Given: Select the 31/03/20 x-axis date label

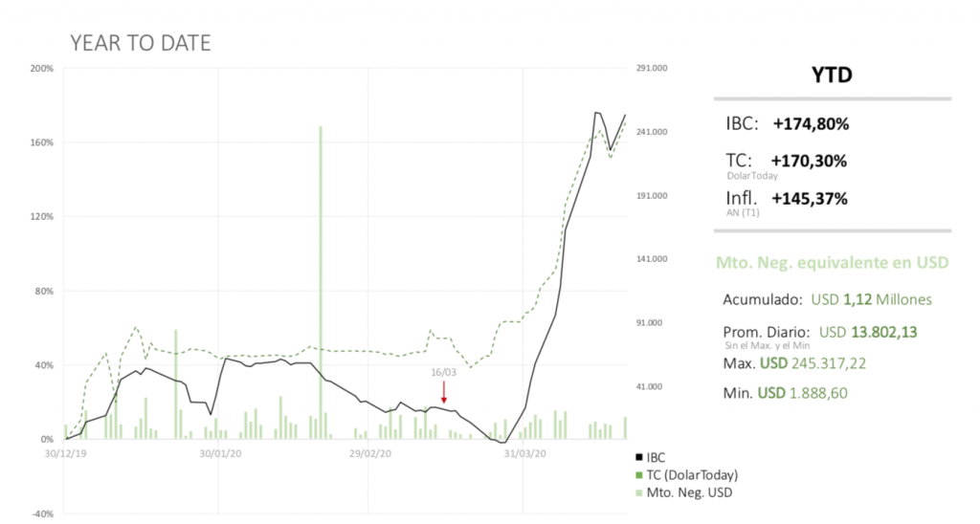Looking at the screenshot, I should pos(523,454).
